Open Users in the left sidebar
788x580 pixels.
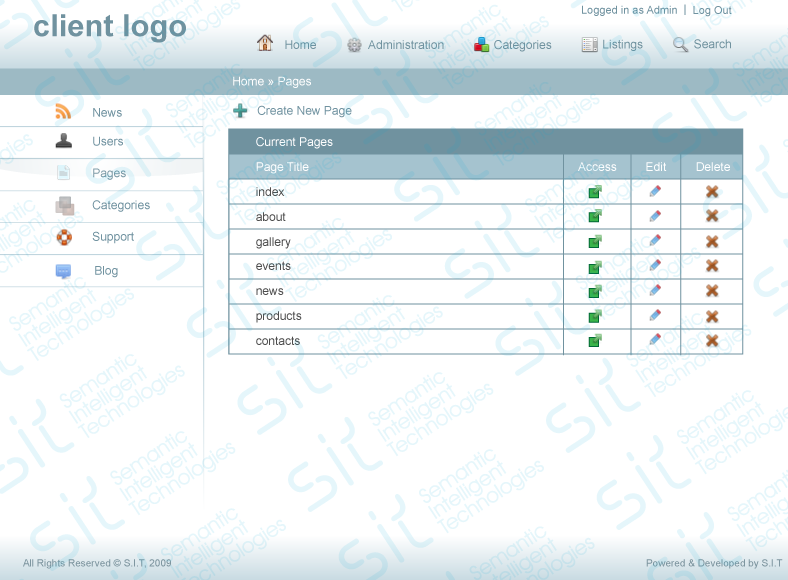[x=108, y=141]
